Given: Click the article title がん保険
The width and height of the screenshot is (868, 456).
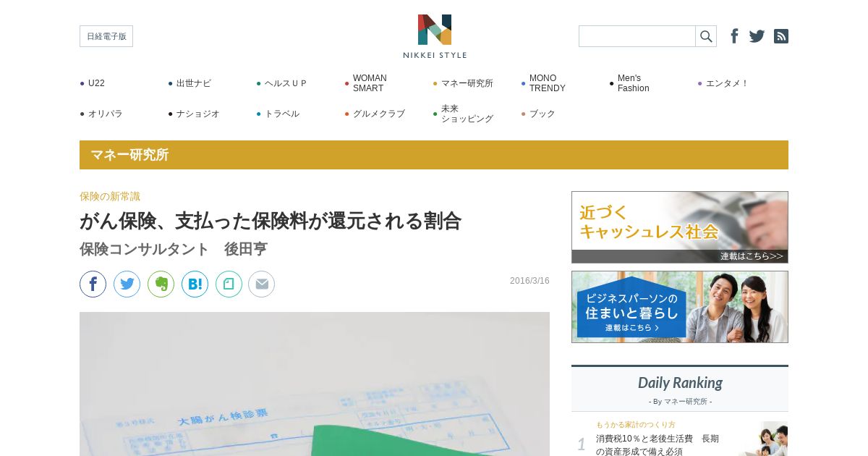Looking at the screenshot, I should tap(271, 221).
